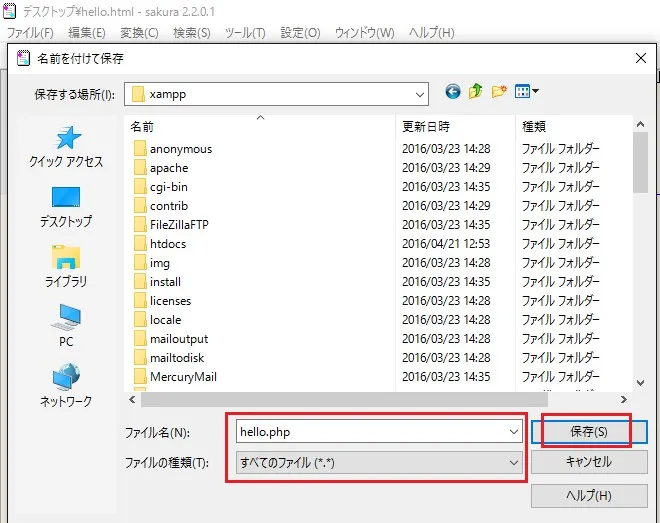
Task: Open the file type dropdown list
Action: point(514,463)
